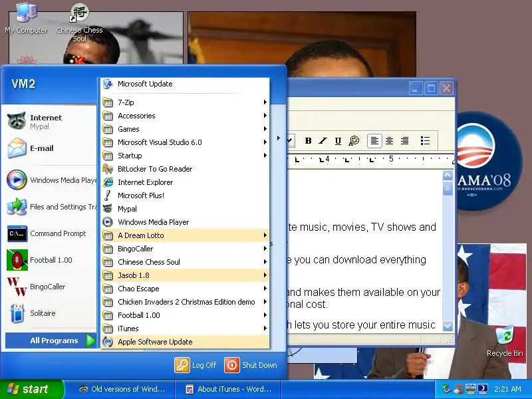The height and width of the screenshot is (399, 532).
Task: Open Chinese Chess Soul desktop shortcut
Action: (79, 23)
